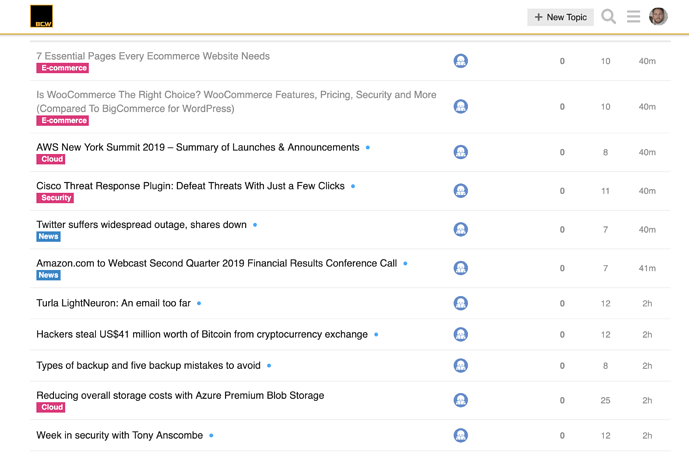Click poster avatar in Cisco Threat Response row
689x457 pixels.
461,191
